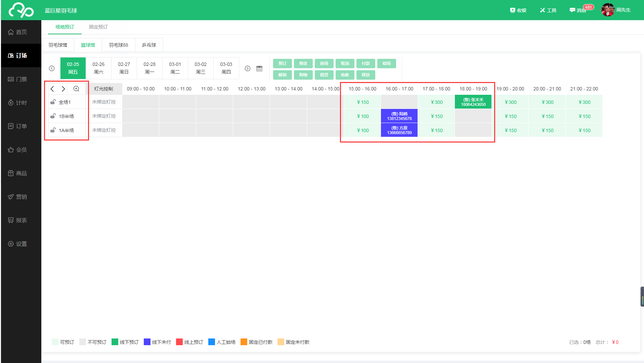Open 收银 cashier from top bar

coord(518,10)
